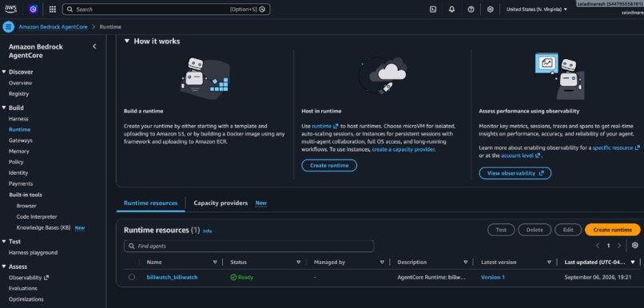Click the Amazon Bedrock AgentCore breadcrumb

pyautogui.click(x=53, y=26)
